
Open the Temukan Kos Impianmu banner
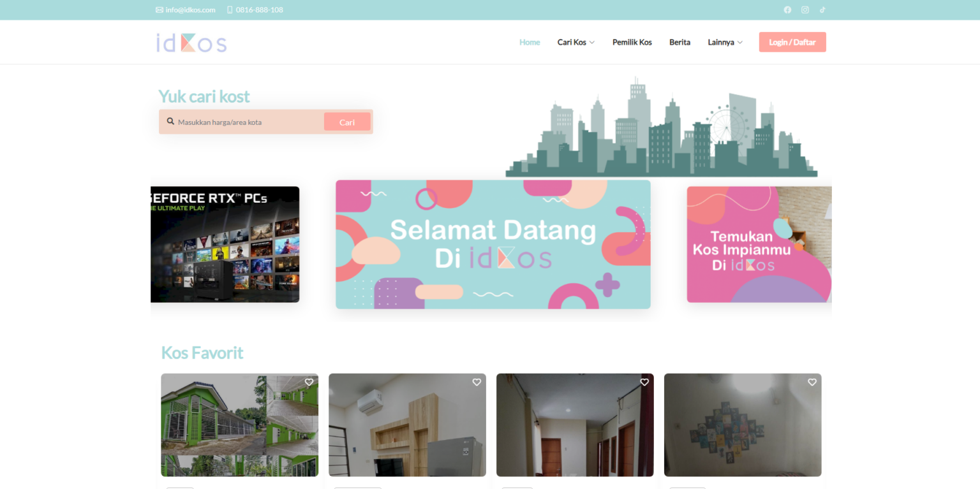point(759,244)
